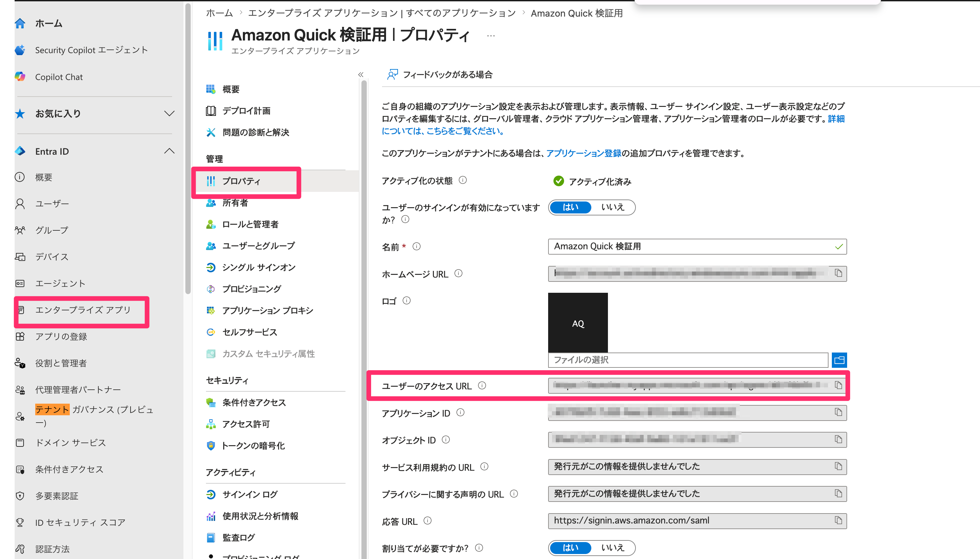Click the ファイルの選択 logo field
Screen dimensions: 980x559
[688, 360]
